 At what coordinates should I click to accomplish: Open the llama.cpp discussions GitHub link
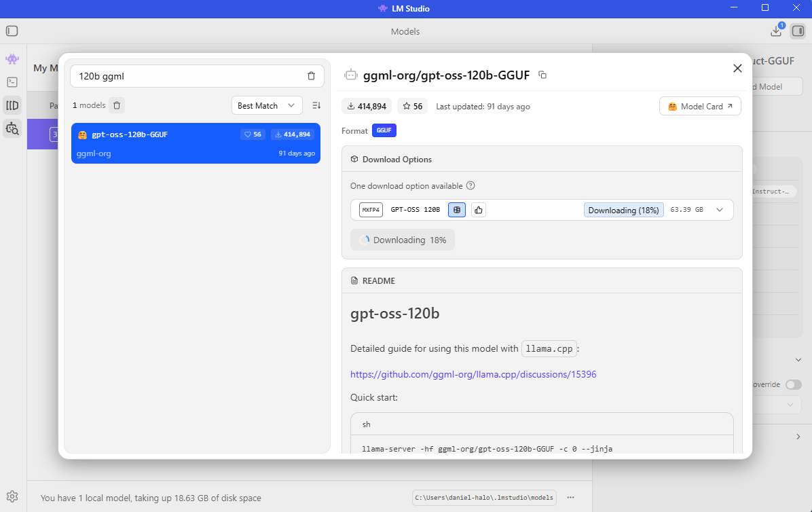[473, 374]
